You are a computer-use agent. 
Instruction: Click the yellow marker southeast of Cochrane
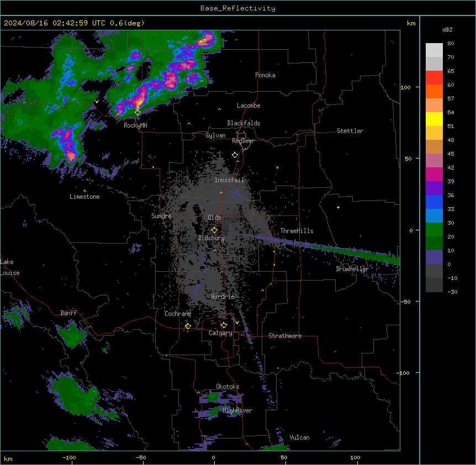point(188,326)
